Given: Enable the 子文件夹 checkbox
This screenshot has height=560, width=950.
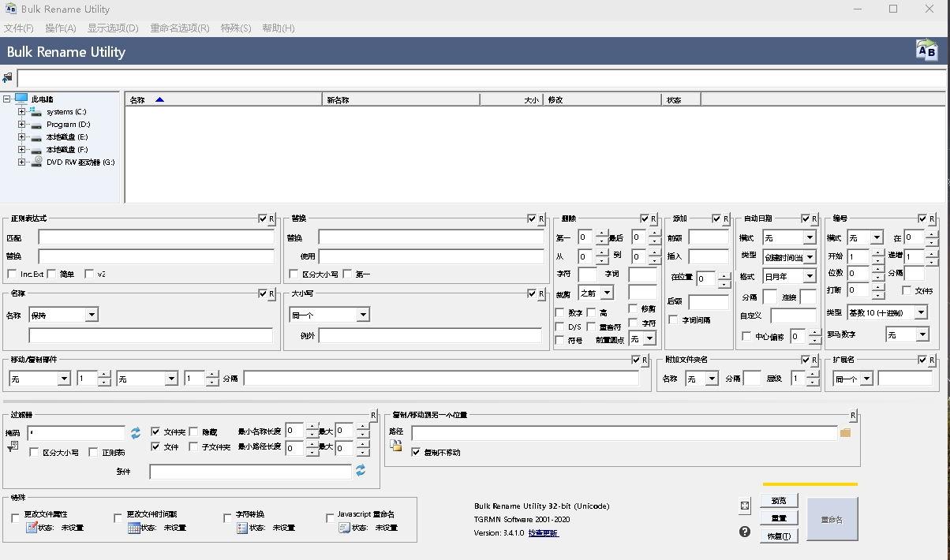Looking at the screenshot, I should pyautogui.click(x=193, y=446).
